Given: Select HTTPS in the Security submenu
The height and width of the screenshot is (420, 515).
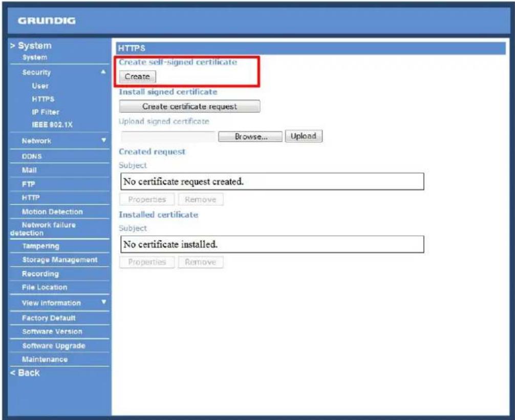Looking at the screenshot, I should [43, 99].
